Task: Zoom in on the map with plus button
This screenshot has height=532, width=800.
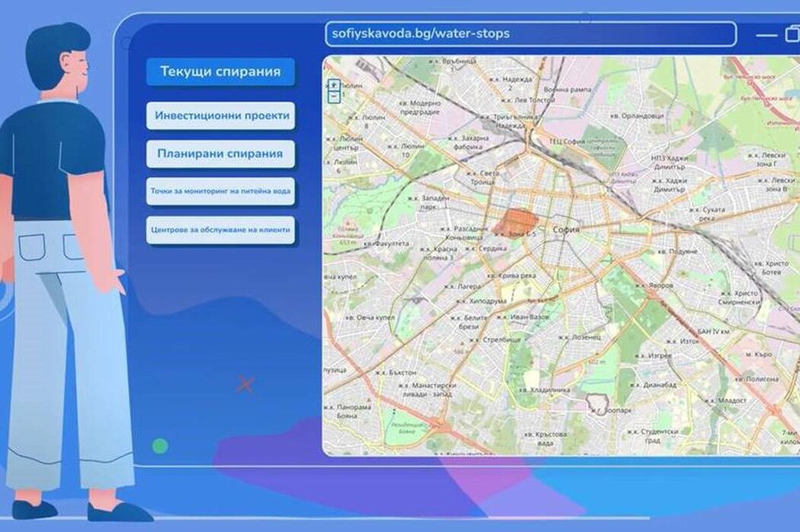Action: coord(333,84)
